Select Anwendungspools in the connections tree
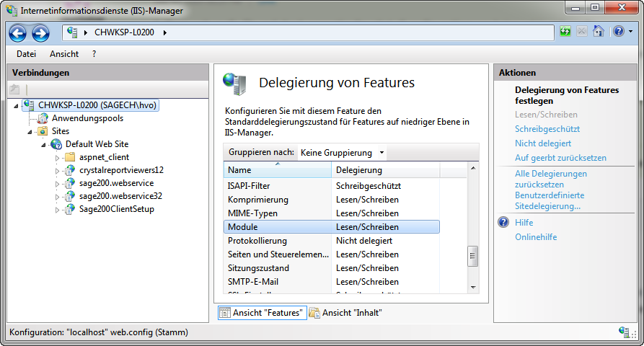 pos(87,118)
